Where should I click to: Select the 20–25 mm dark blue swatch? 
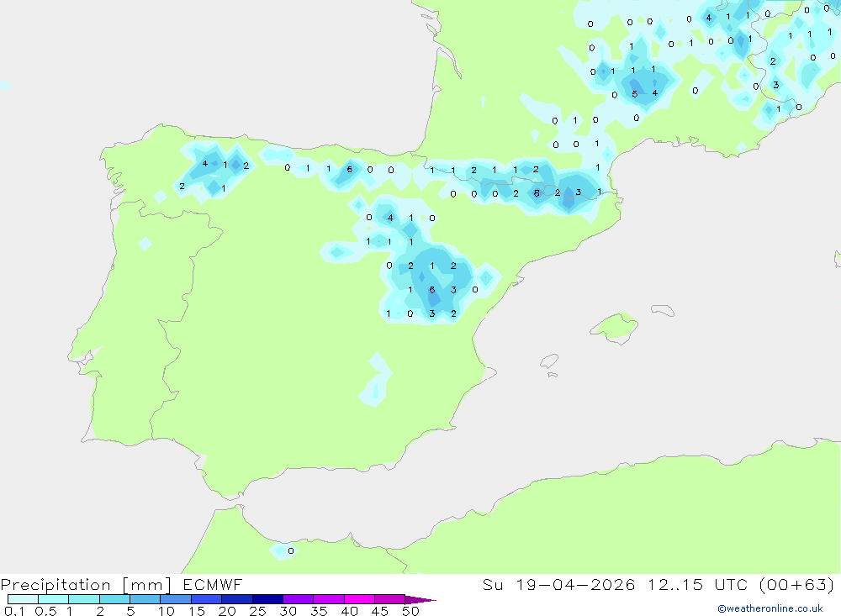point(236,599)
